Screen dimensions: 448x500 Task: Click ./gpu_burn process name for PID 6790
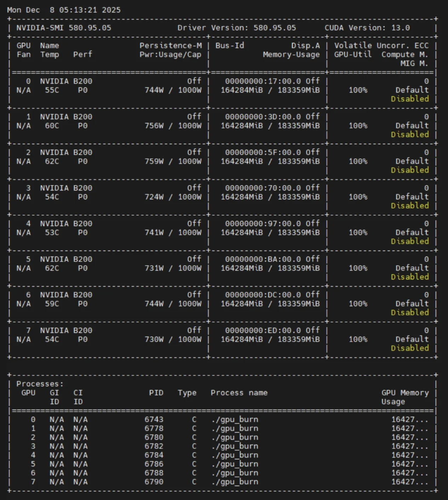[x=235, y=482]
